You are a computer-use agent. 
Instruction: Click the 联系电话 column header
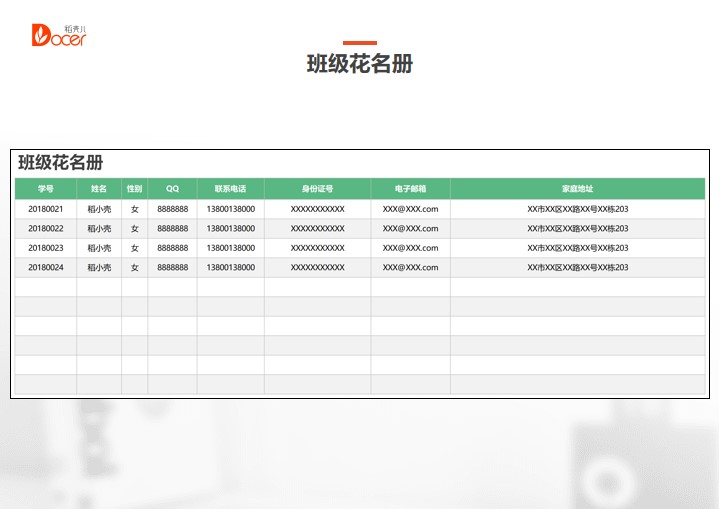(x=230, y=188)
